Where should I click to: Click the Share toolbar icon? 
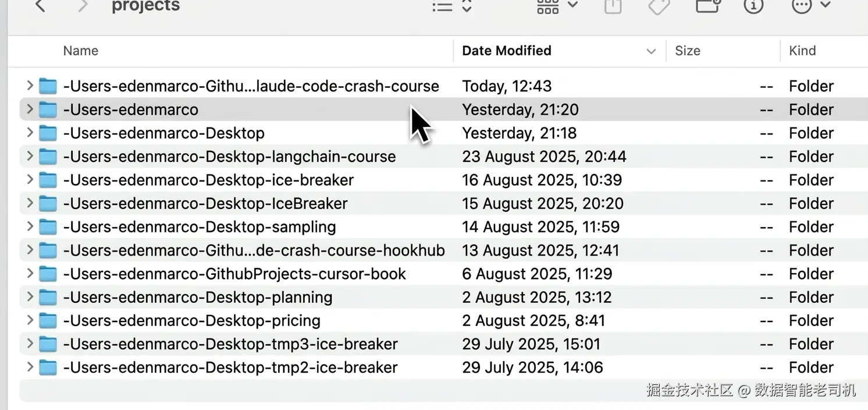point(613,6)
